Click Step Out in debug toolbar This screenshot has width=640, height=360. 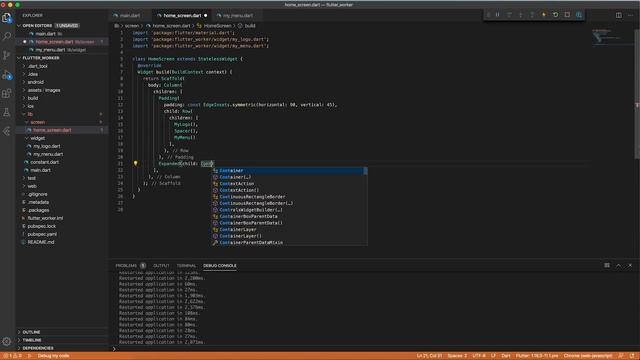pyautogui.click(x=532, y=15)
